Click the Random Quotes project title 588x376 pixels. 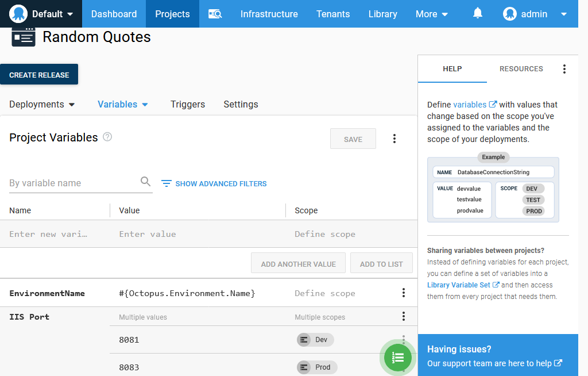[x=96, y=37]
